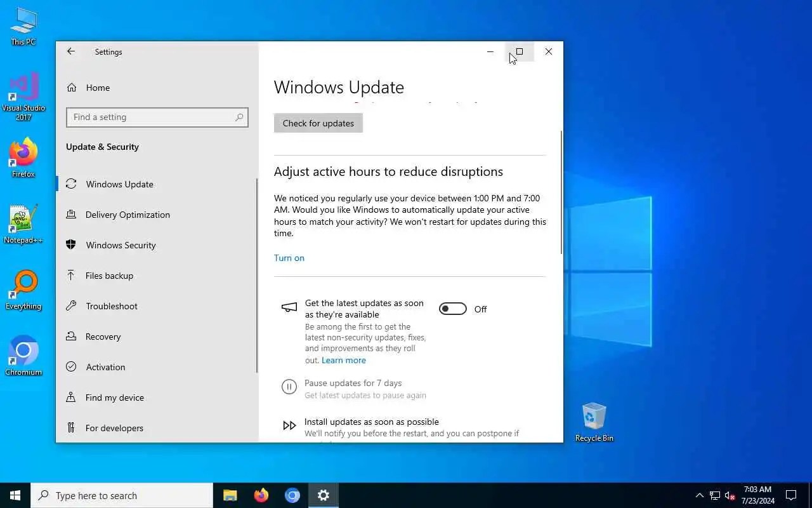The image size is (812, 508).
Task: Click the Home house icon
Action: [72, 88]
